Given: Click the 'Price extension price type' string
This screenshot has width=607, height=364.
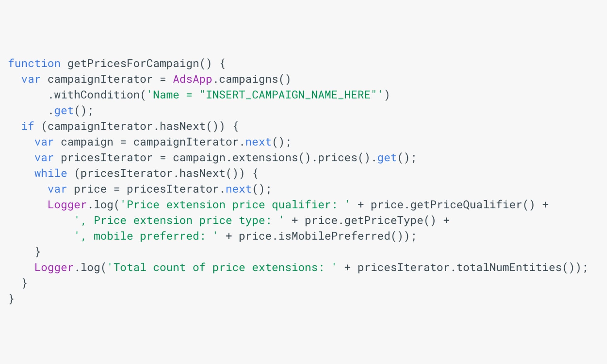Looking at the screenshot, I should [179, 221].
